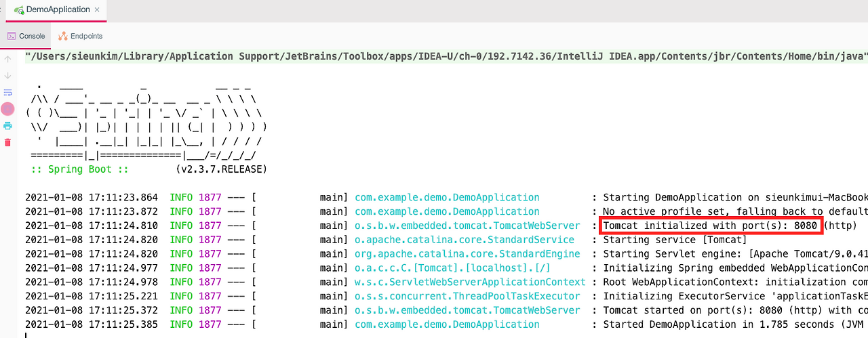The height and width of the screenshot is (338, 868).
Task: Click 'Tomcat initialized with port(s): 8080' message
Action: 710,226
